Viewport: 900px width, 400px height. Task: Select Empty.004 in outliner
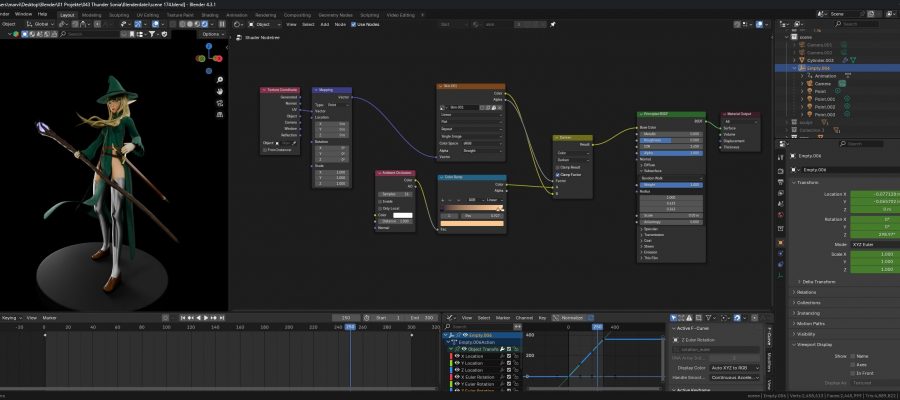pos(818,68)
